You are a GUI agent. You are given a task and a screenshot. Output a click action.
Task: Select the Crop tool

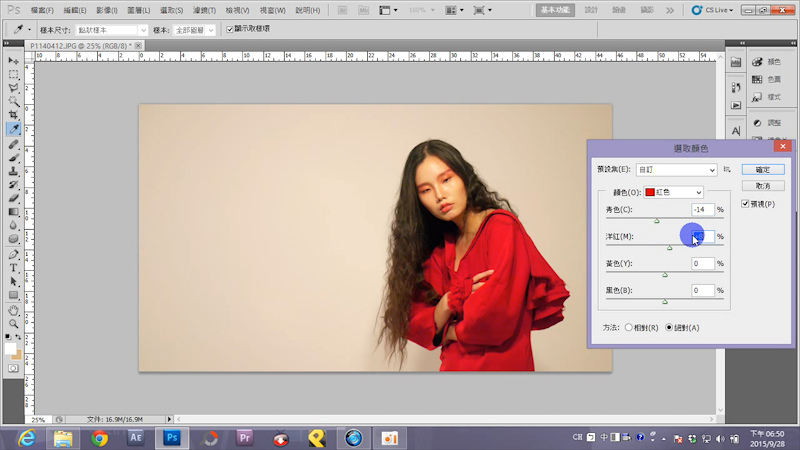click(x=13, y=115)
